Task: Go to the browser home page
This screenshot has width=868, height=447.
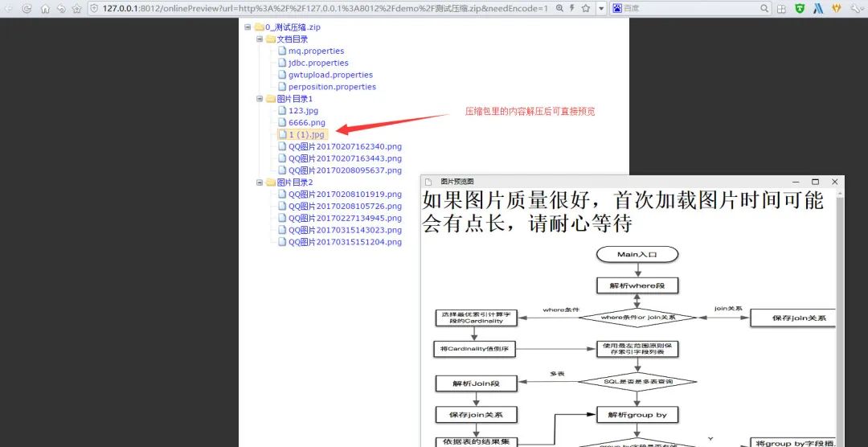Action: click(45, 8)
